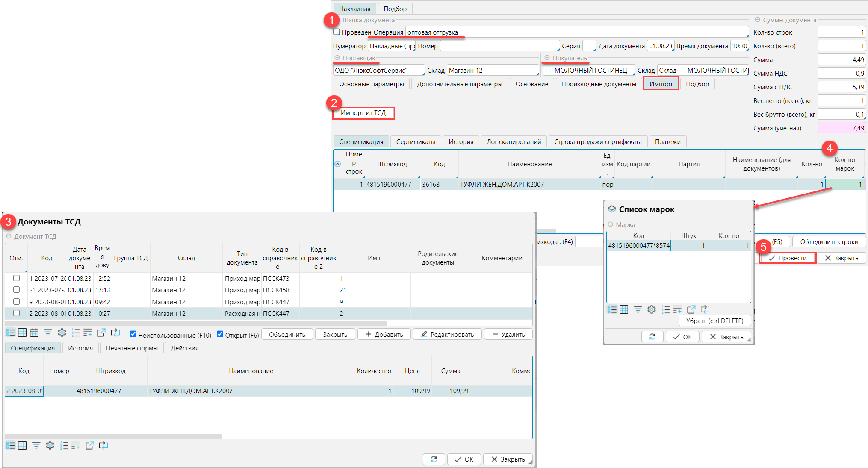Screen dimensions: 868x468
Task: Check the row with time 10:27 in the Отм. column
Action: (x=16, y=313)
